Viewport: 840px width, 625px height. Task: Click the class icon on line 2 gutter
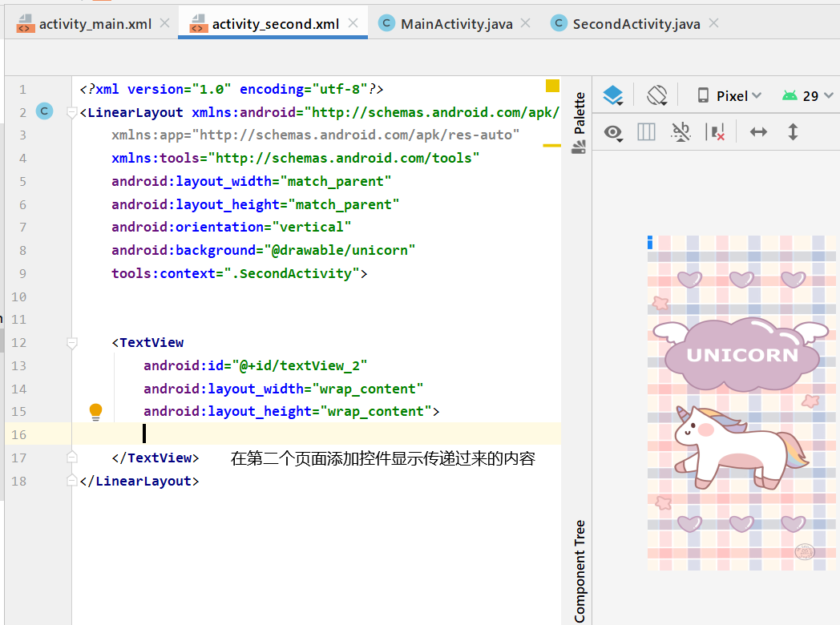coord(44,112)
